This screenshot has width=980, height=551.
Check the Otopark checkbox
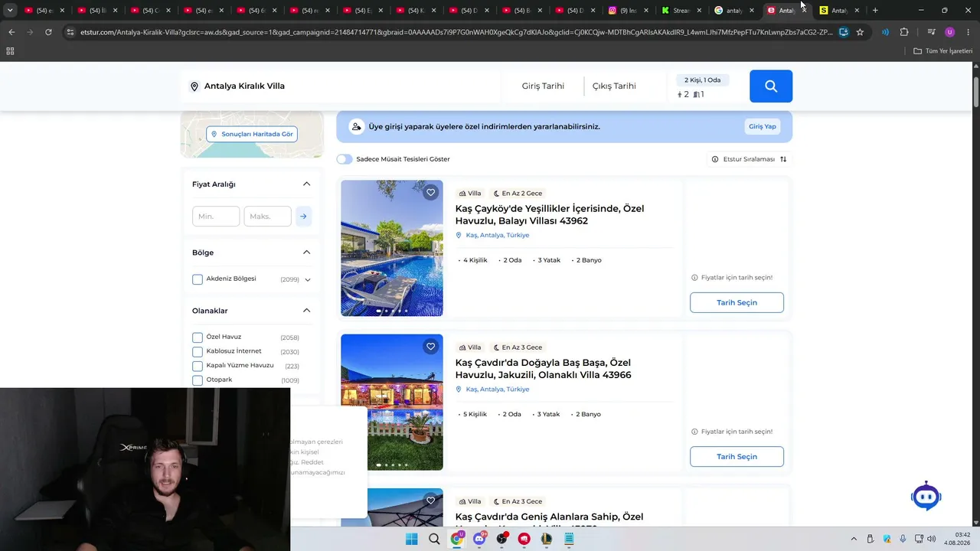(198, 380)
